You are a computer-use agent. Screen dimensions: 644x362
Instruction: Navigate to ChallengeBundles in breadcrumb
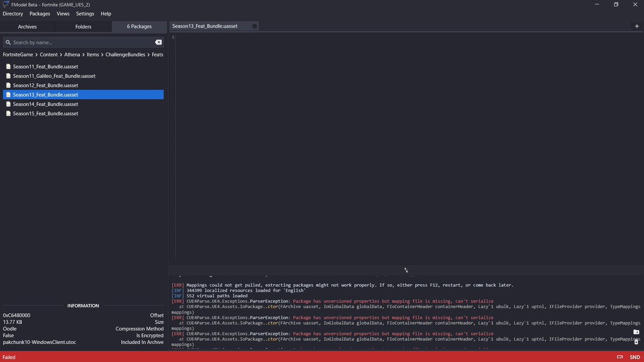[x=126, y=55]
